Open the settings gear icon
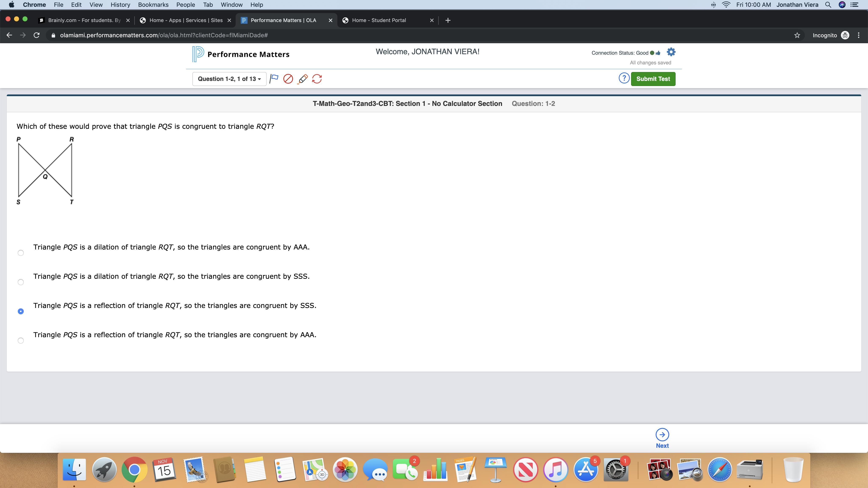This screenshot has width=868, height=488. (671, 52)
